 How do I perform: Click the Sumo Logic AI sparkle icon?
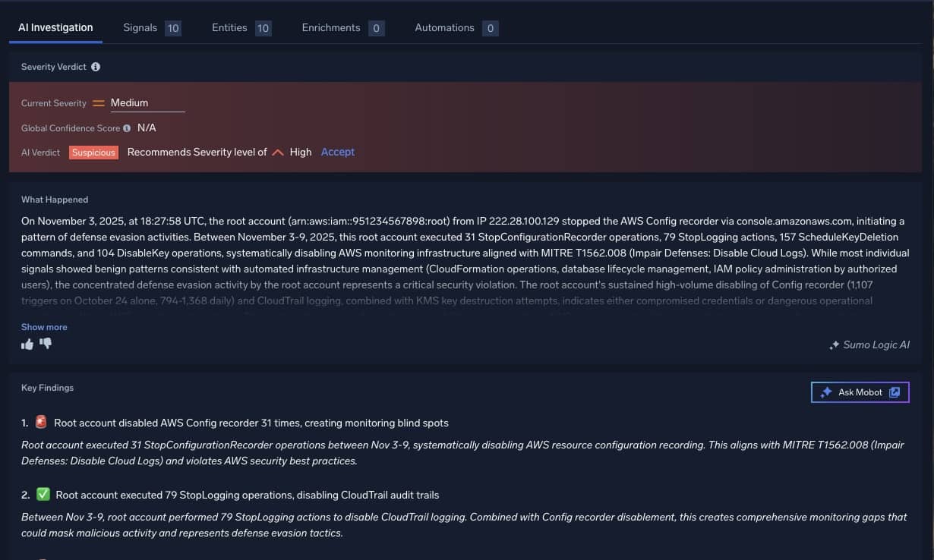point(835,344)
